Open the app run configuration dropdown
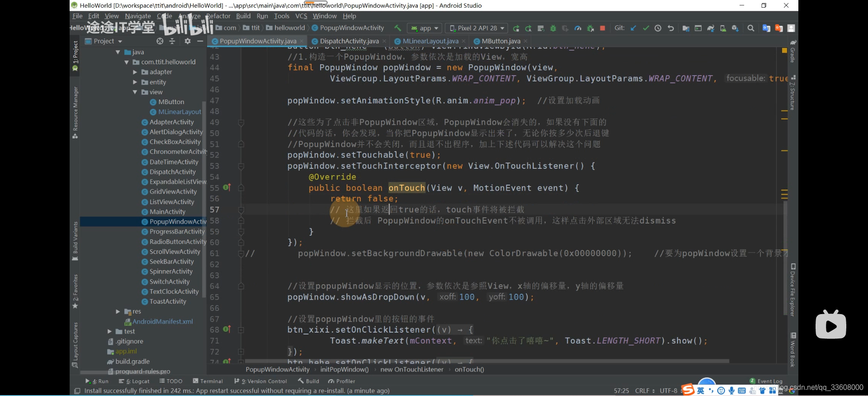Screen dimensions: 868x396 click(425, 28)
